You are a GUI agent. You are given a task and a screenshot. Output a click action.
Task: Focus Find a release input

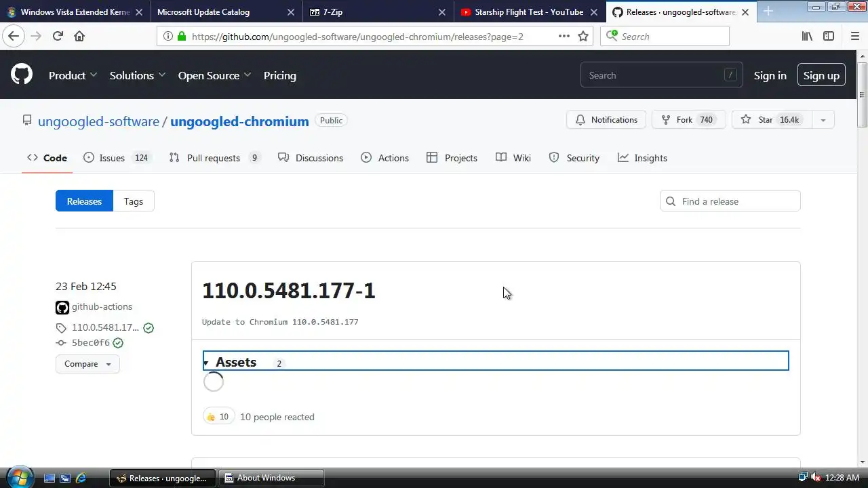pos(730,201)
